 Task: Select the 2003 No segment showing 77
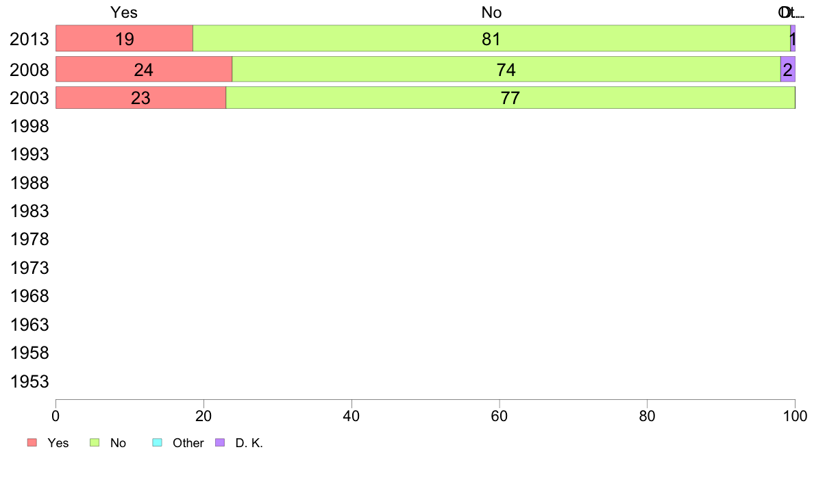[x=510, y=98]
